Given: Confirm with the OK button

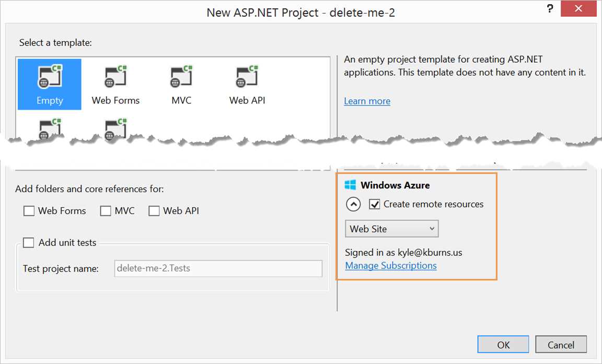Looking at the screenshot, I should pyautogui.click(x=503, y=344).
